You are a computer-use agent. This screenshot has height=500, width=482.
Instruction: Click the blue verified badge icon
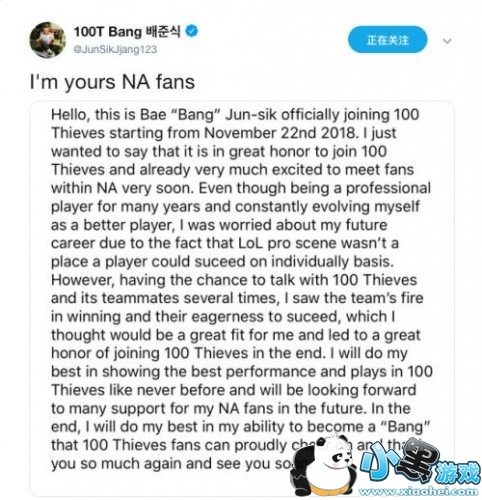[192, 31]
